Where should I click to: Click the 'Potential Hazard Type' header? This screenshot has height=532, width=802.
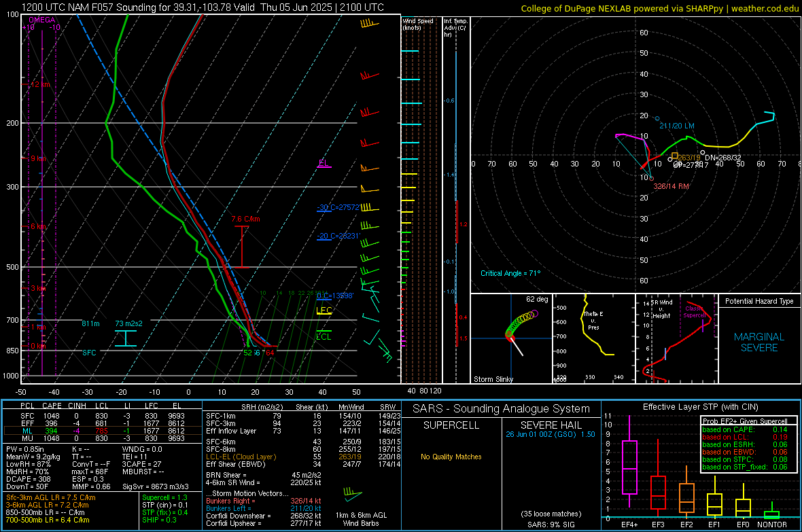(759, 301)
